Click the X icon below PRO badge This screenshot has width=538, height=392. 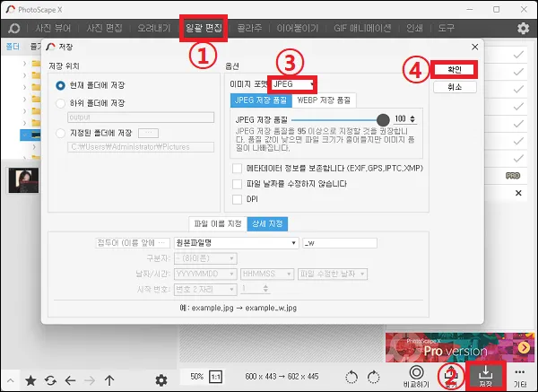point(518,193)
